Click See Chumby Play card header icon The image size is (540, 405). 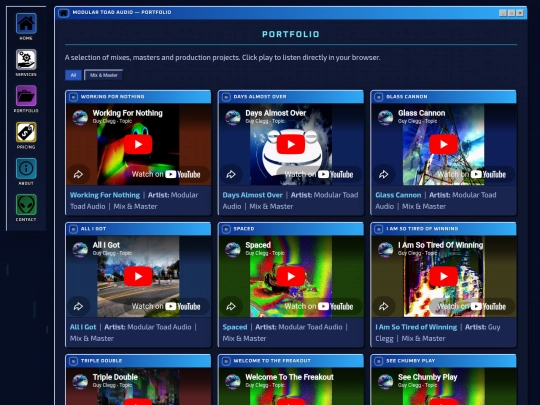coord(378,361)
